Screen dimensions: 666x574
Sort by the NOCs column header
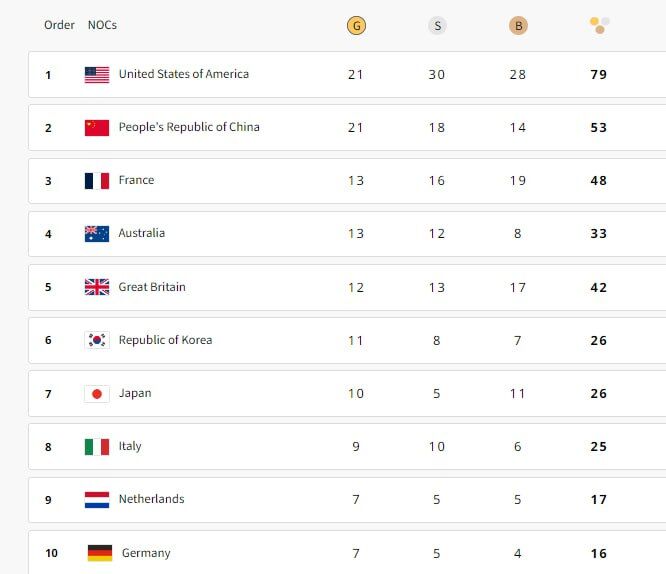coord(102,25)
